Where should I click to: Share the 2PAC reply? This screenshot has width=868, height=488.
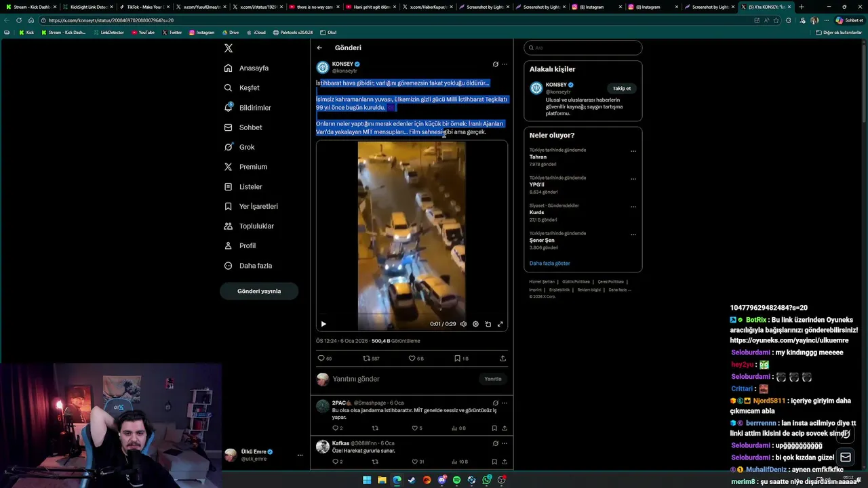click(x=504, y=428)
